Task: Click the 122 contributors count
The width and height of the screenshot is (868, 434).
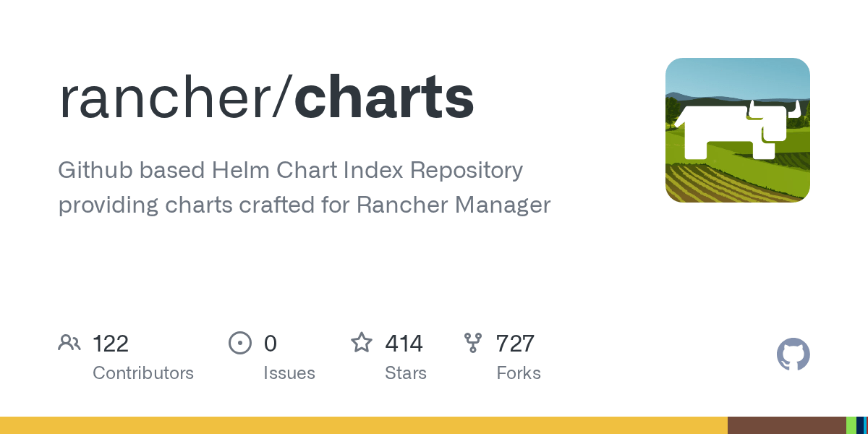Action: [x=111, y=344]
